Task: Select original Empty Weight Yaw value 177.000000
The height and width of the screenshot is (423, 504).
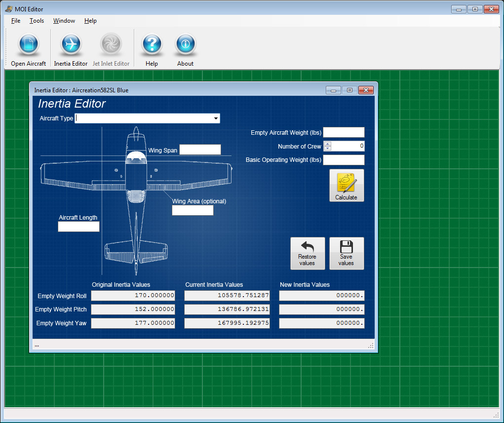Action: click(x=133, y=323)
